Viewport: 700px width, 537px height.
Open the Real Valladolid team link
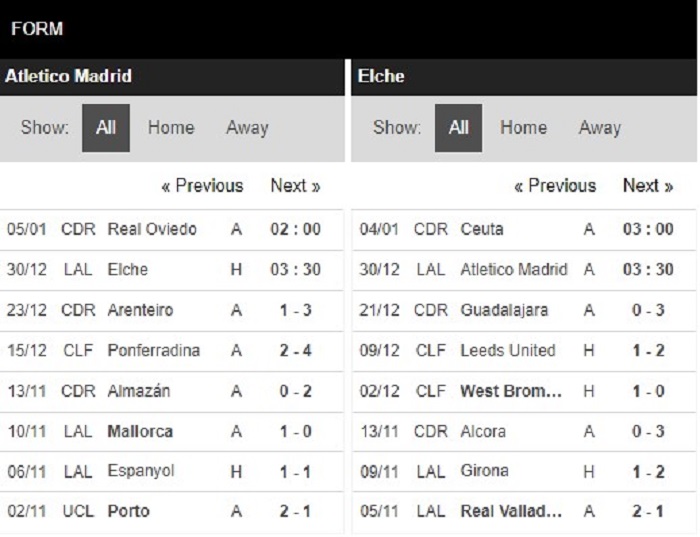(511, 512)
